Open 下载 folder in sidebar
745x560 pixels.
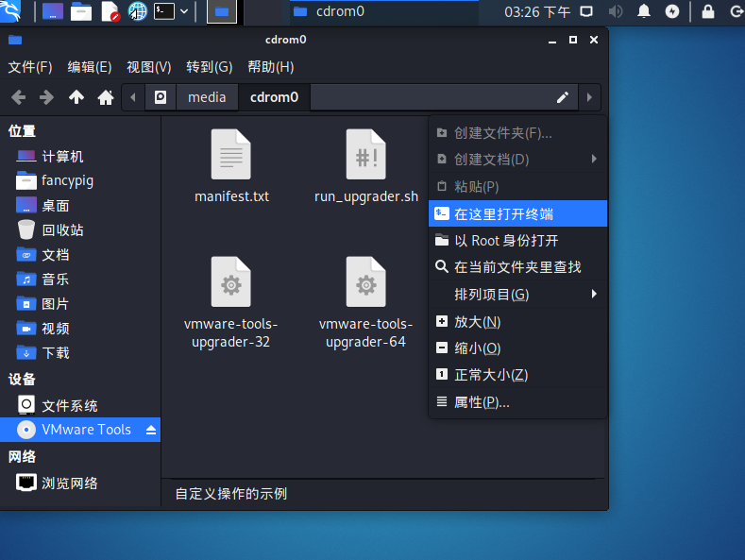point(80,353)
